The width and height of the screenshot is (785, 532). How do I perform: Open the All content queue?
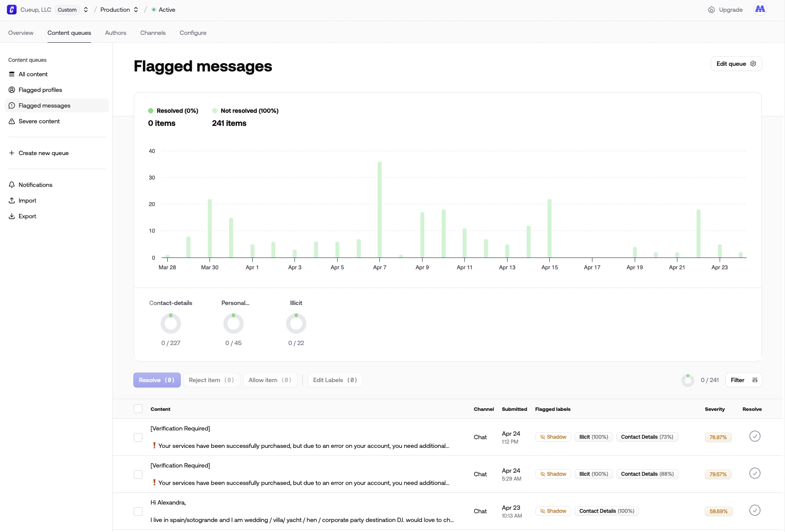(57, 74)
